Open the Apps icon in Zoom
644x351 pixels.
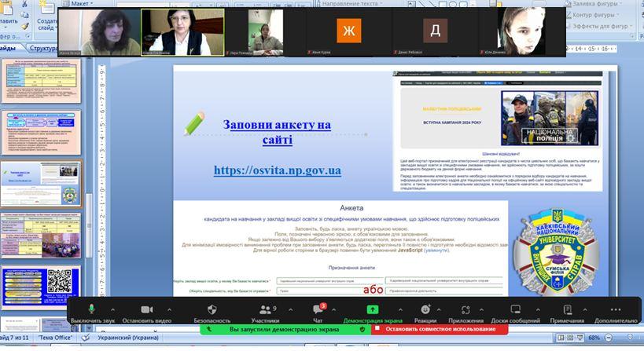466,309
